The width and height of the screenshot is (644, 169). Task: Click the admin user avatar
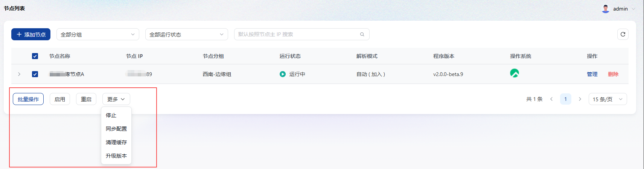605,9
